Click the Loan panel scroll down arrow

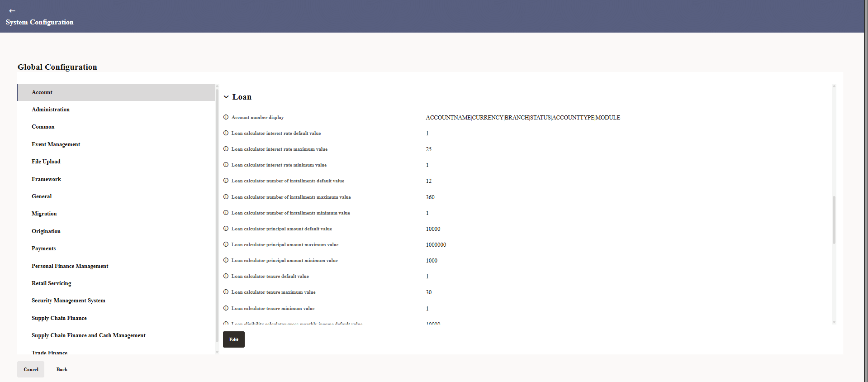tap(834, 322)
